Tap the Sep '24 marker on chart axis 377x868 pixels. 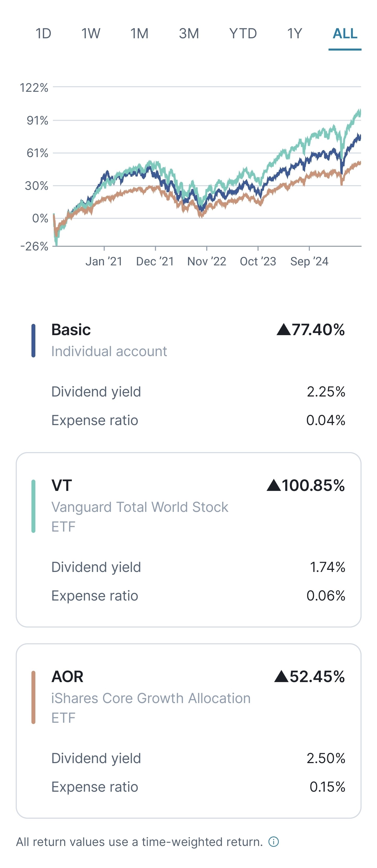309,261
